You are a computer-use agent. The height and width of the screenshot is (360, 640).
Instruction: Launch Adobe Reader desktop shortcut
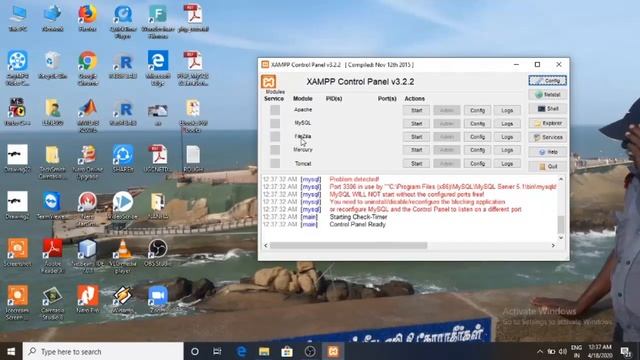click(52, 256)
